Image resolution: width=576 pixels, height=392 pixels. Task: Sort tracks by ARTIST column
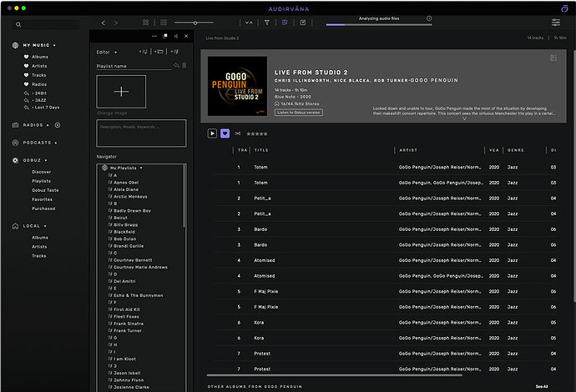(x=408, y=150)
